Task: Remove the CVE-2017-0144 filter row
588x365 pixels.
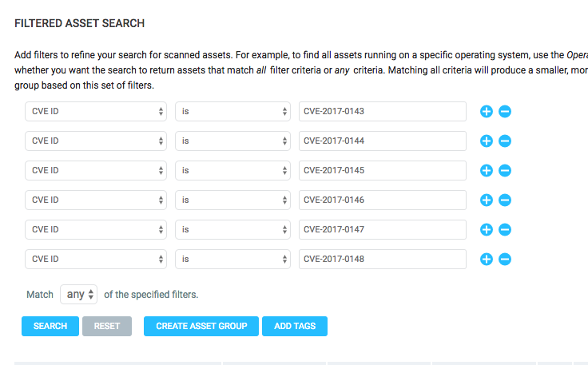Action: [505, 141]
